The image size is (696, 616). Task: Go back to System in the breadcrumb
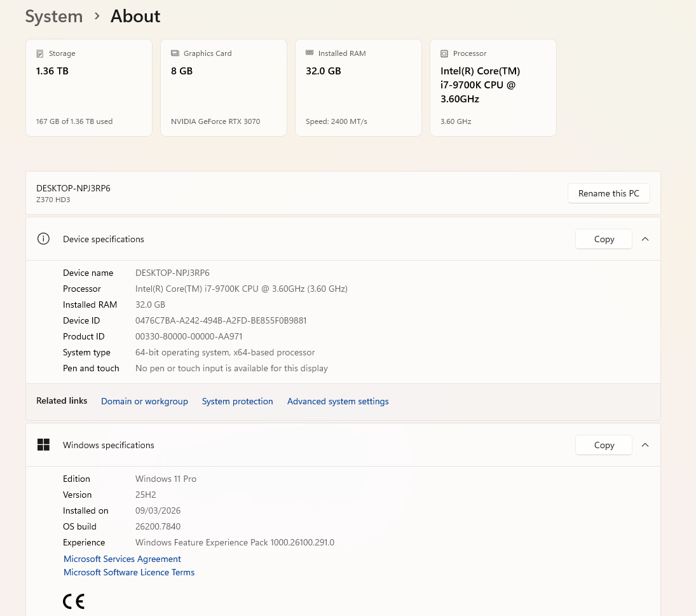pyautogui.click(x=54, y=17)
